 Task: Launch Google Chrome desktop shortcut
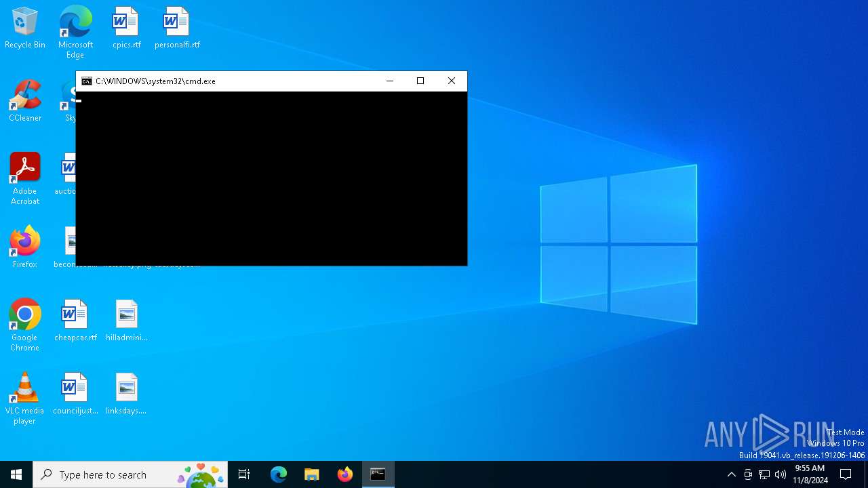coord(25,325)
